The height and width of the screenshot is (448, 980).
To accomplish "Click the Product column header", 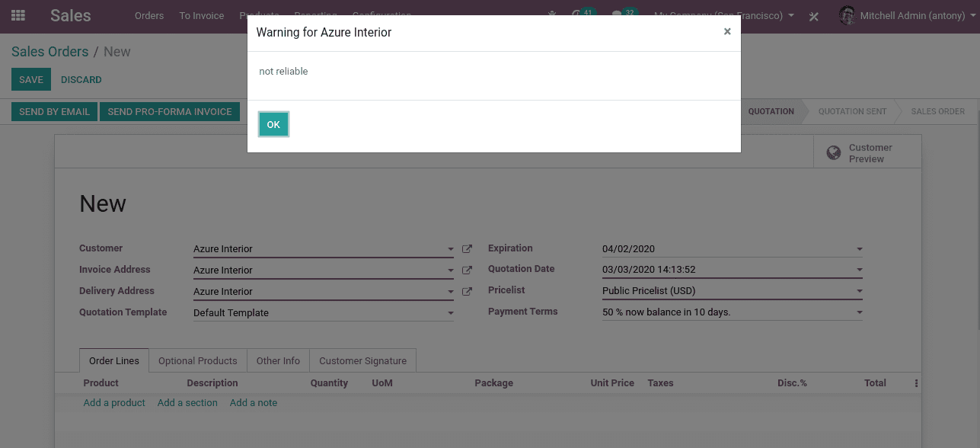I will [101, 383].
